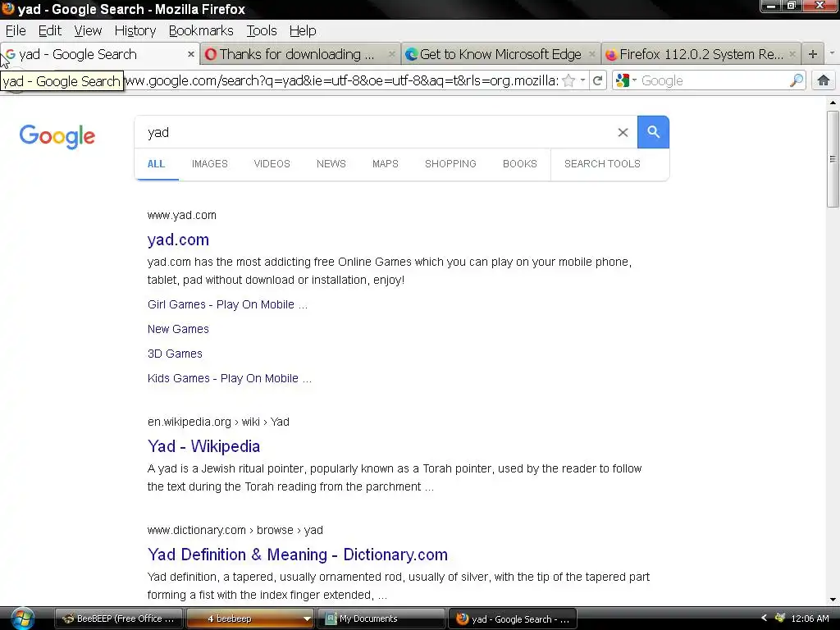The image size is (840, 630).
Task: Open the list all tabs dropdown
Action: point(832,53)
